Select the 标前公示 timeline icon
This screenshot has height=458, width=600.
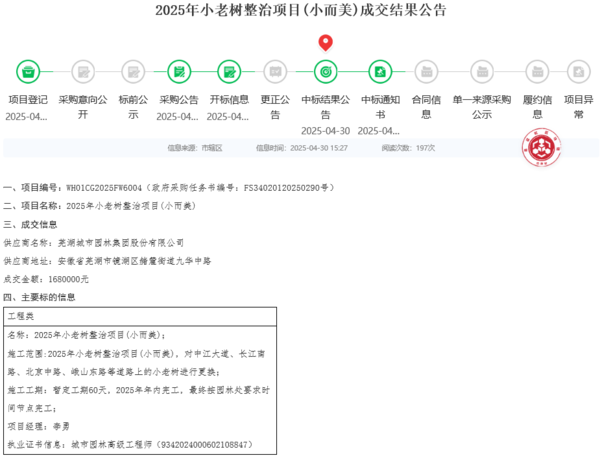(x=132, y=72)
